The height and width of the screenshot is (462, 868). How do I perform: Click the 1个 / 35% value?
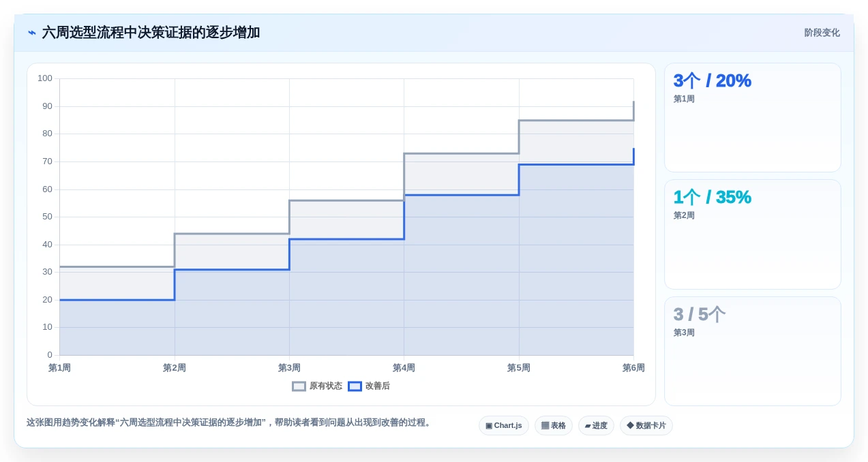coord(712,197)
